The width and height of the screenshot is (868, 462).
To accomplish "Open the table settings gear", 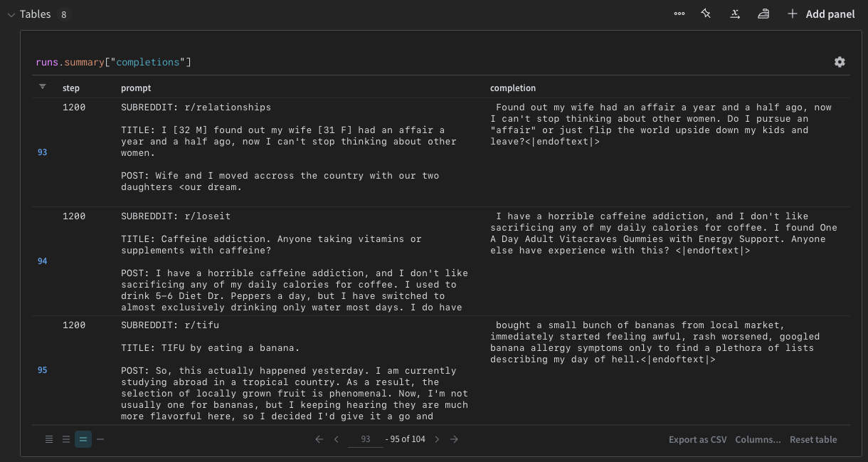I will (840, 62).
